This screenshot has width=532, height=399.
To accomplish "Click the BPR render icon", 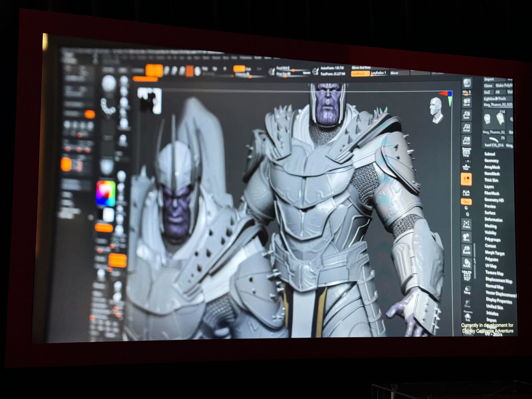I will 467,83.
